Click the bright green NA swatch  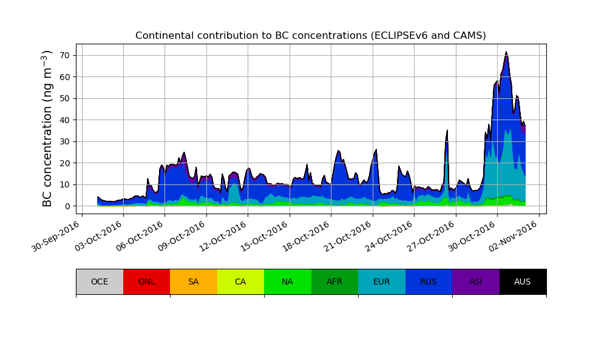coord(287,281)
